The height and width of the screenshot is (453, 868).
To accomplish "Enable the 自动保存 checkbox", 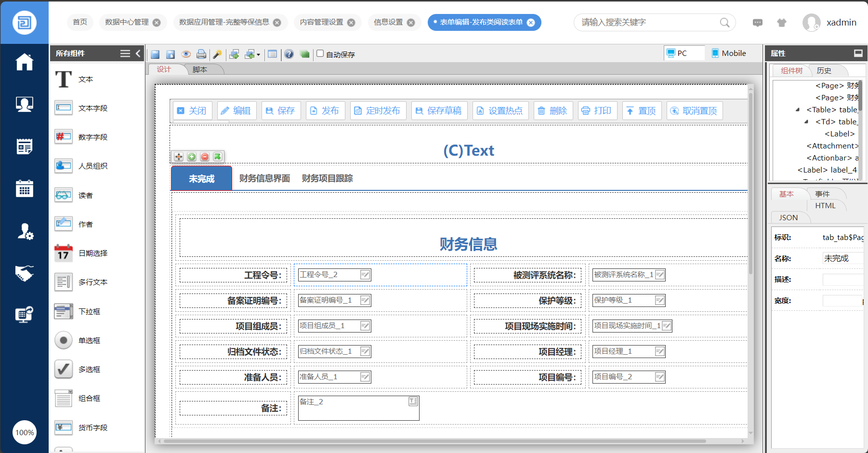I will pyautogui.click(x=320, y=53).
